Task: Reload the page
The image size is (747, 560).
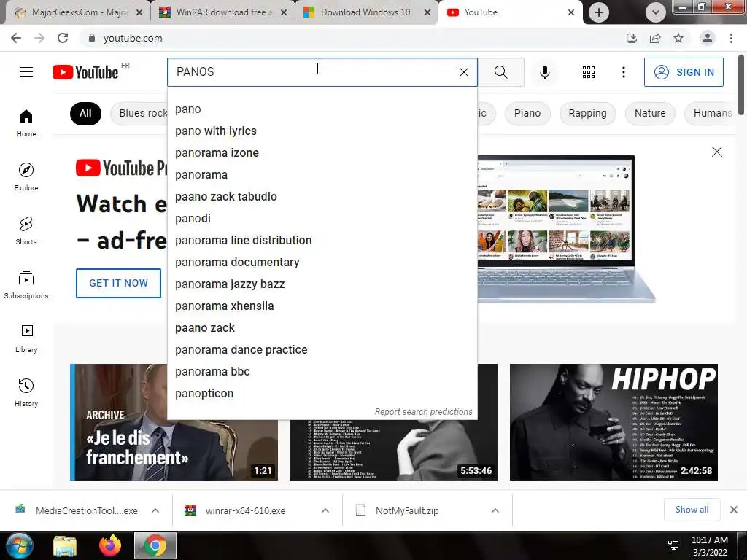Action: click(x=63, y=38)
